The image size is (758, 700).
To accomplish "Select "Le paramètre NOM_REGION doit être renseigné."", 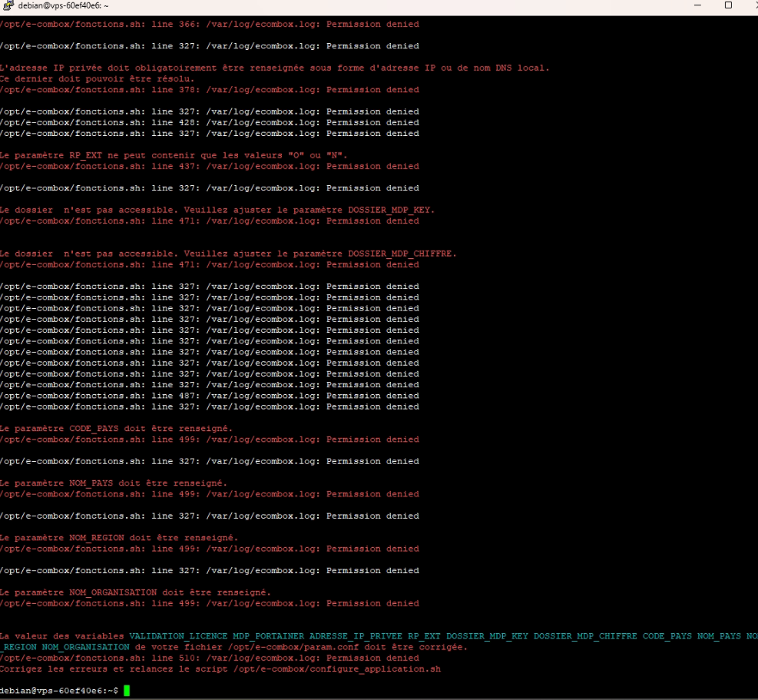I will click(x=119, y=538).
